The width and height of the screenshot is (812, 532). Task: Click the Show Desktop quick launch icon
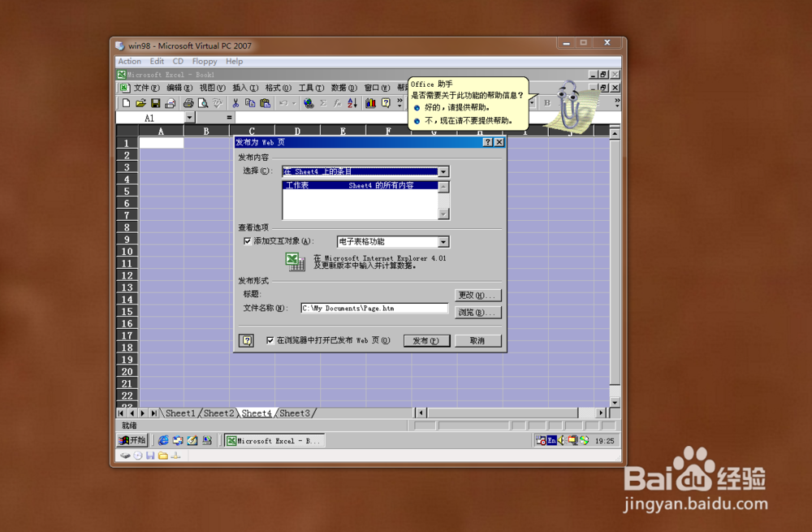pyautogui.click(x=192, y=440)
